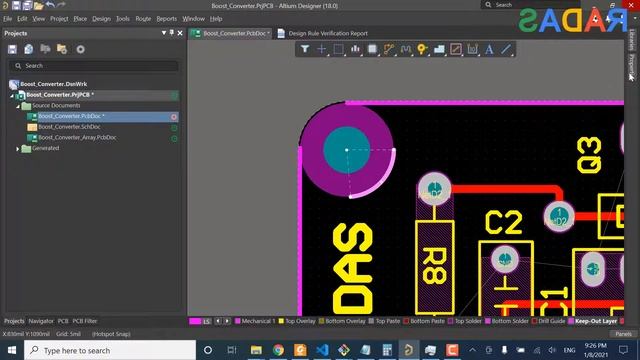
Task: Click the Save All icon in the title bar
Action: click(x=27, y=5)
